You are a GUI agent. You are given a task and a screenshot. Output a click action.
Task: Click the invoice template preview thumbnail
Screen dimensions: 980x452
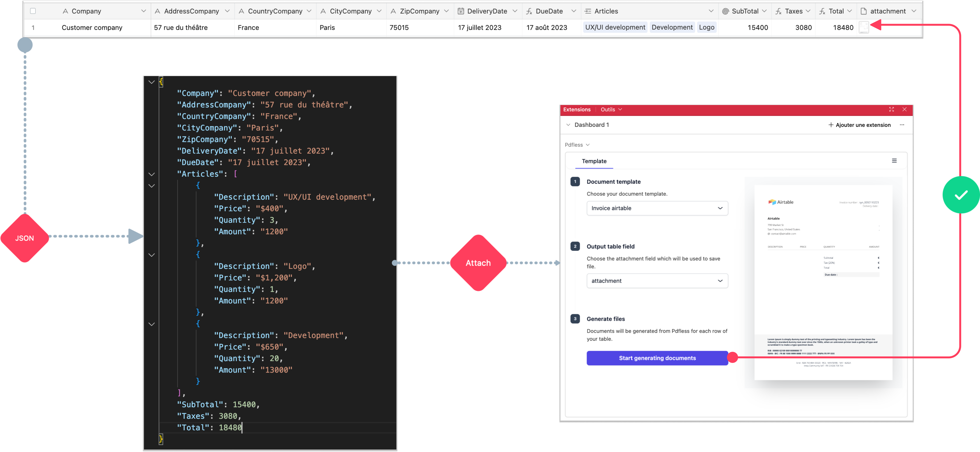823,282
